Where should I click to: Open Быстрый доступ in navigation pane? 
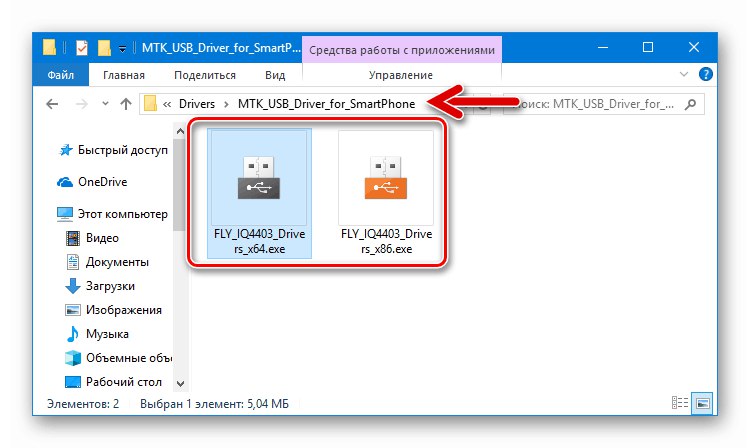pyautogui.click(x=113, y=150)
